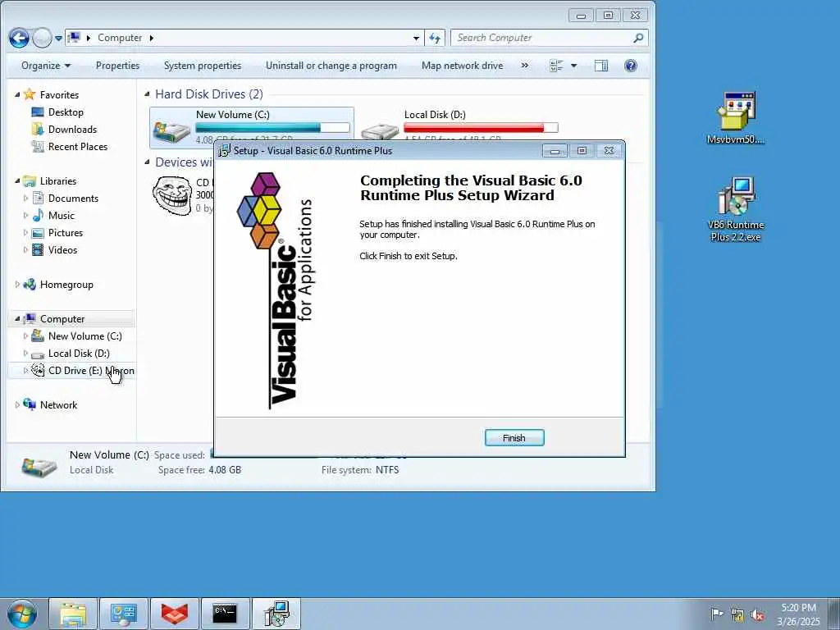This screenshot has width=840, height=630.
Task: Click the Forward arrow in Explorer
Action: point(42,38)
